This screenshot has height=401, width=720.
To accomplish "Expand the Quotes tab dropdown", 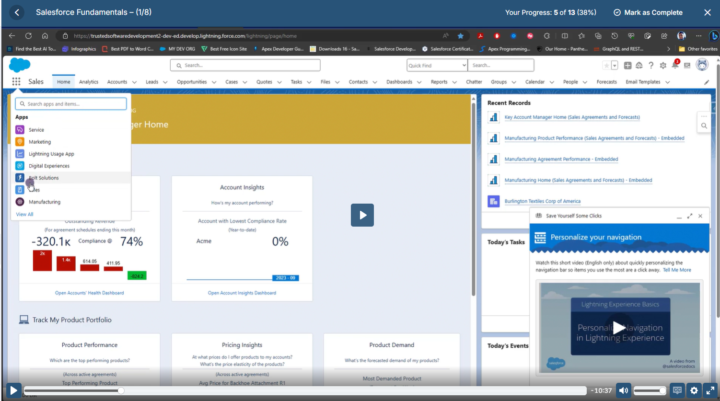I will pyautogui.click(x=279, y=82).
